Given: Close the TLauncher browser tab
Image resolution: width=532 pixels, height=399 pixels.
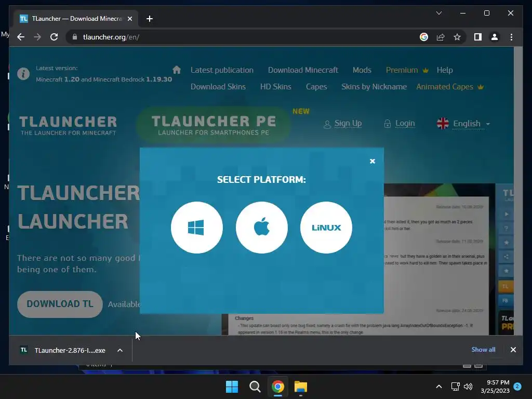Looking at the screenshot, I should [129, 19].
